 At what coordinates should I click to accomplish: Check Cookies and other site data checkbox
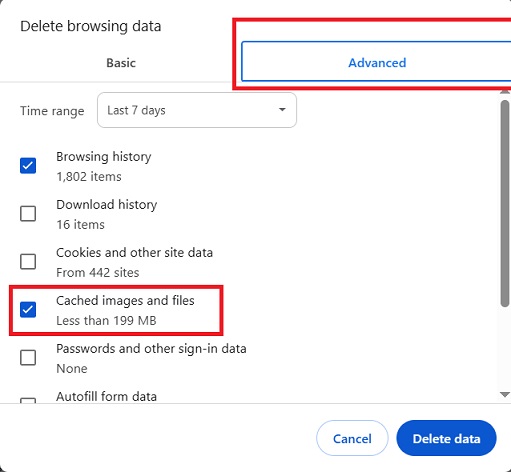point(28,261)
